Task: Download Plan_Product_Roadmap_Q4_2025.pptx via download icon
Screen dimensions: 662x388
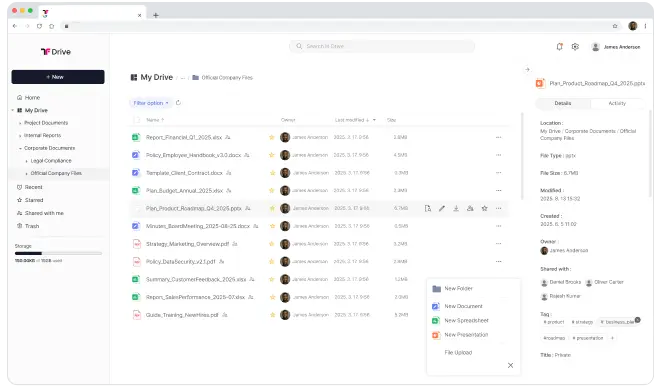Action: pyautogui.click(x=456, y=208)
